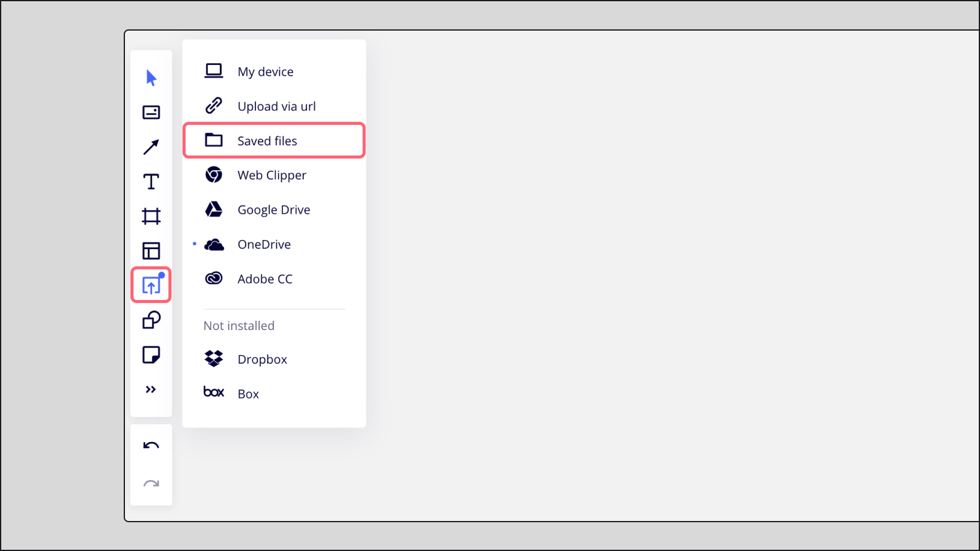This screenshot has width=980, height=551.
Task: Select the Frame tool
Action: [x=151, y=216]
